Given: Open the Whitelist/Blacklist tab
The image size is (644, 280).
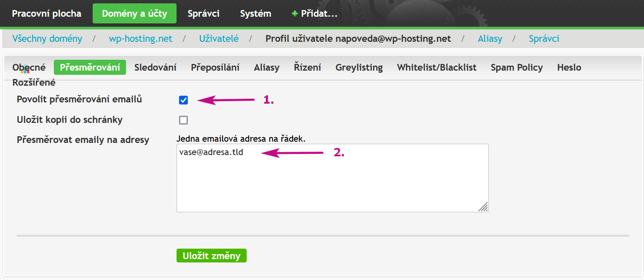Looking at the screenshot, I should point(437,67).
